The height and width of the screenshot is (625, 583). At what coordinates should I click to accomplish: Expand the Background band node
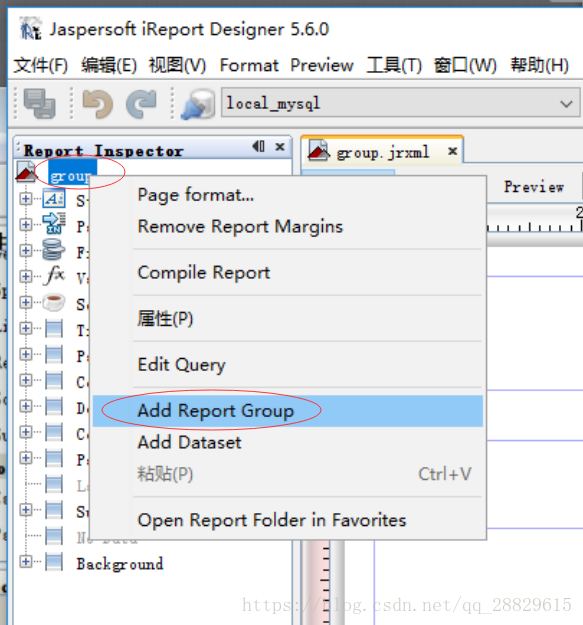click(x=26, y=561)
